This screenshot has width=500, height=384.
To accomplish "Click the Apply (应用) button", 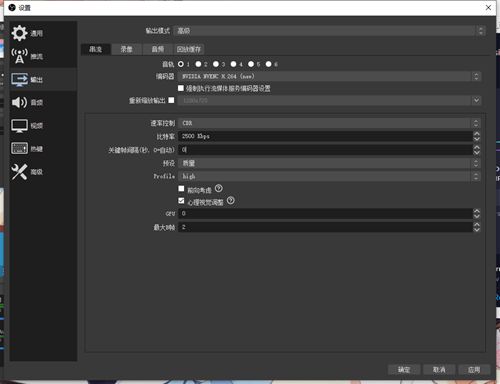I will click(x=474, y=369).
